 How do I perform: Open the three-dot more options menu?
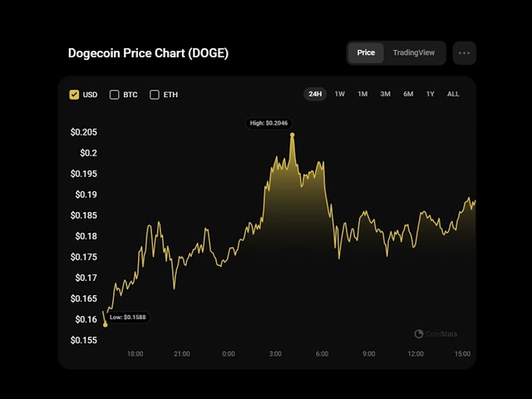coord(464,53)
